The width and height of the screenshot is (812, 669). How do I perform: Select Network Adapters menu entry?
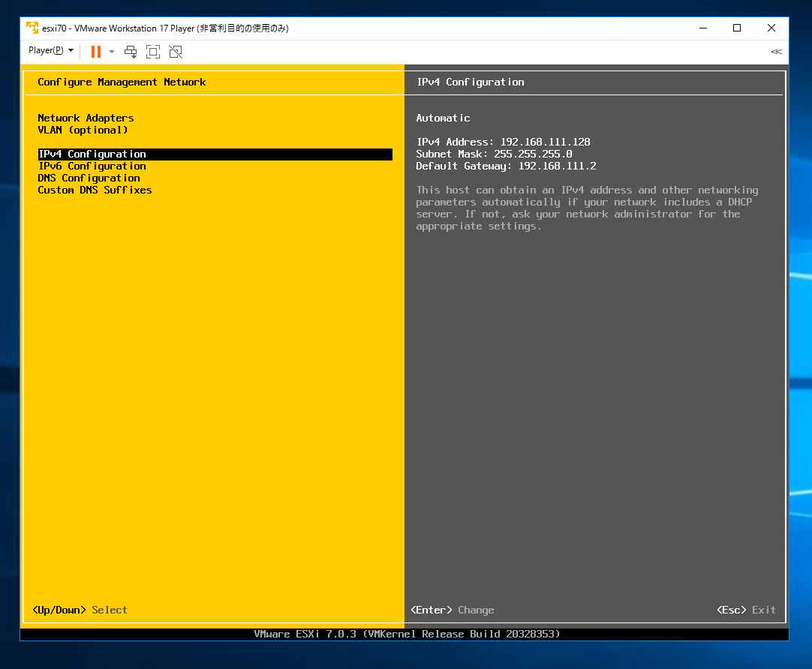tap(86, 118)
